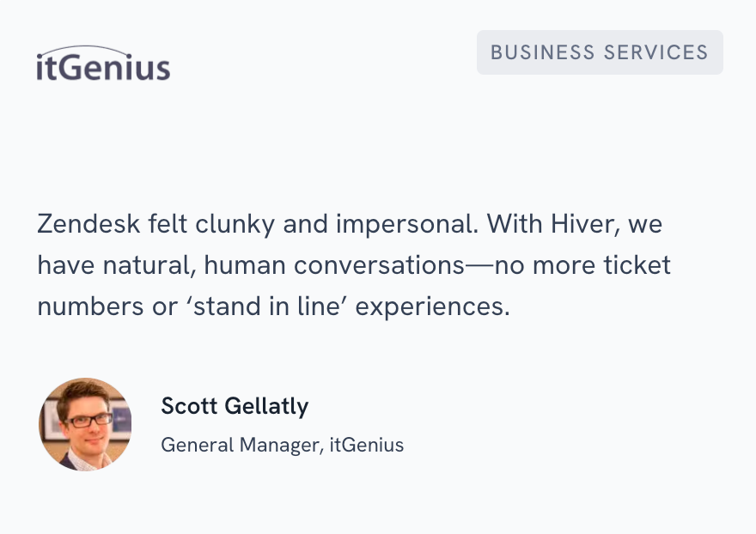756x534 pixels.
Task: Click the word "BUSINESS" in the tag
Action: click(x=540, y=52)
